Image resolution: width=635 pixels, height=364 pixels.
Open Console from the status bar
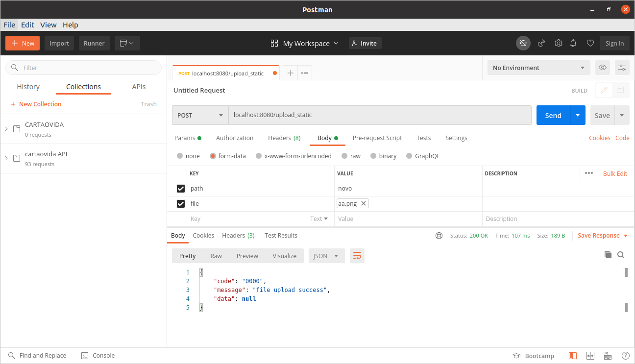(98, 356)
